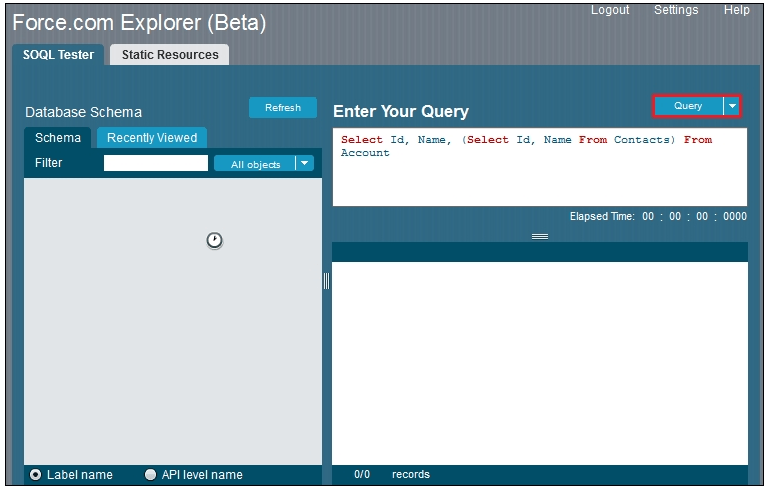Select the API level name radio button
This screenshot has height=489, width=768.
pos(150,474)
